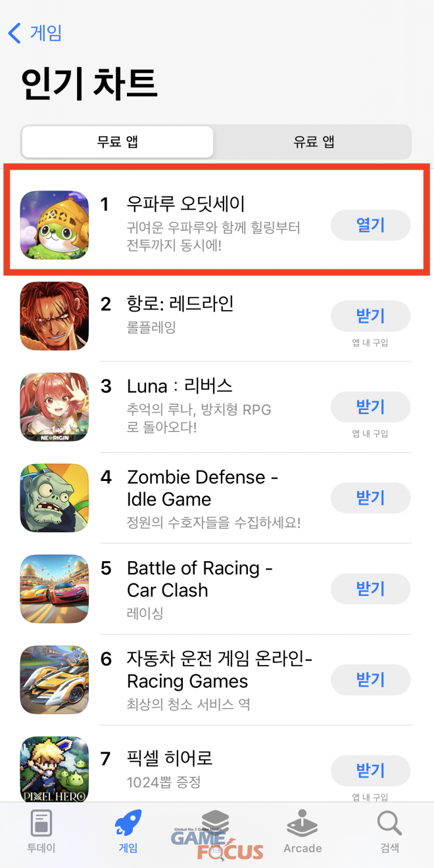
Task: Tap the Luna : 리버스 app icon
Action: tap(55, 407)
